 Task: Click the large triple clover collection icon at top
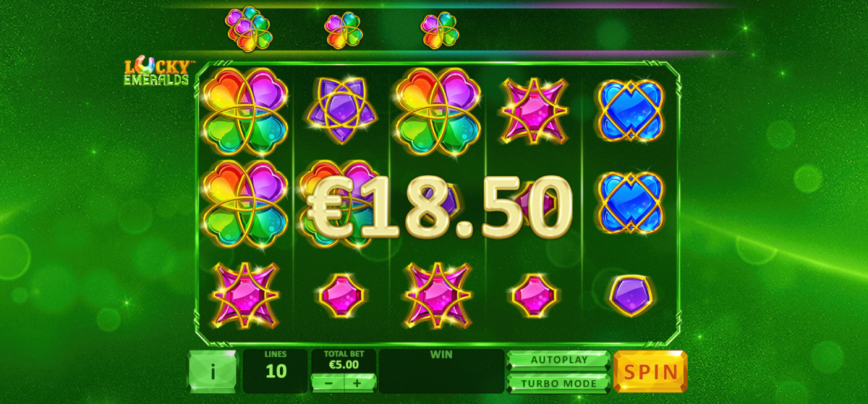(248, 29)
